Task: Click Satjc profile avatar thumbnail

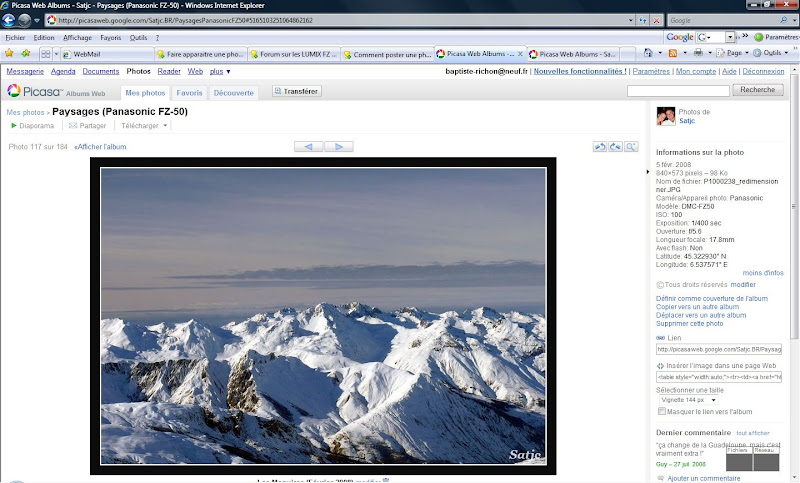Action: pos(666,116)
